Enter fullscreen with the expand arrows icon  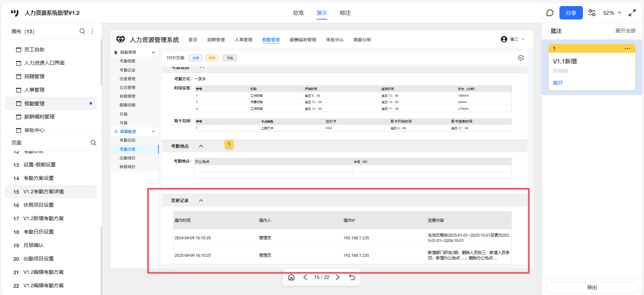coord(632,13)
